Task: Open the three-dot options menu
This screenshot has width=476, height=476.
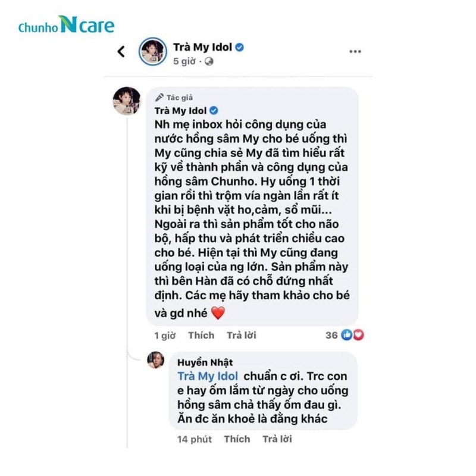Action: (x=355, y=51)
